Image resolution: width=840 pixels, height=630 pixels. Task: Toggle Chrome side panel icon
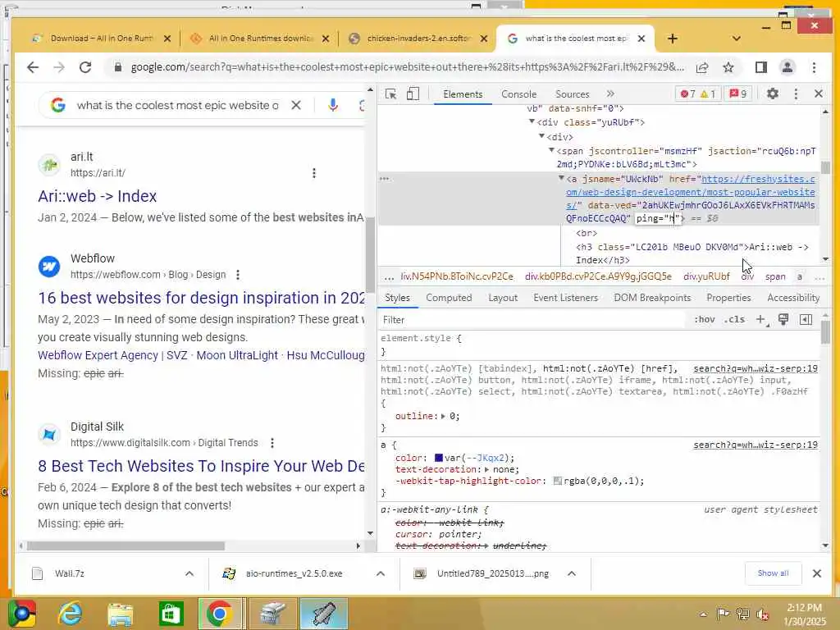(760, 67)
